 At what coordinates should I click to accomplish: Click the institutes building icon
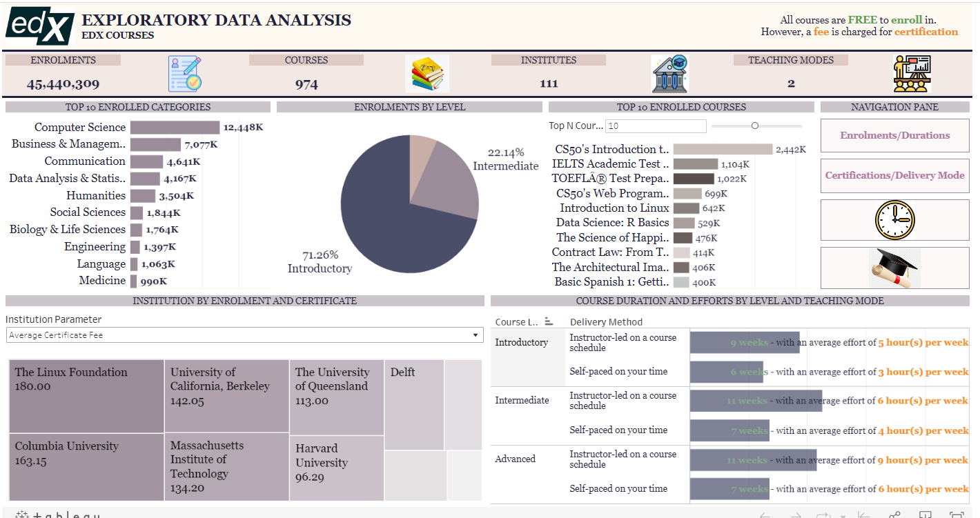pos(669,74)
